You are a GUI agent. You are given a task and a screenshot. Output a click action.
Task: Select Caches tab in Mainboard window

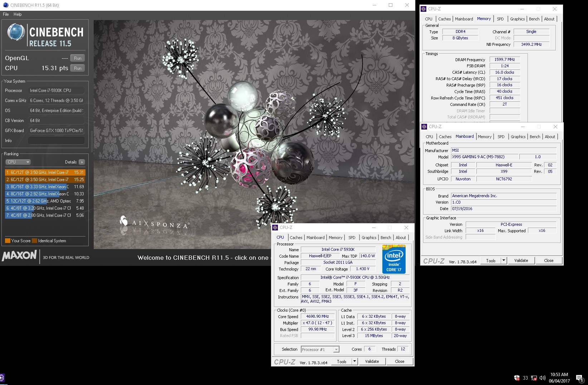445,137
